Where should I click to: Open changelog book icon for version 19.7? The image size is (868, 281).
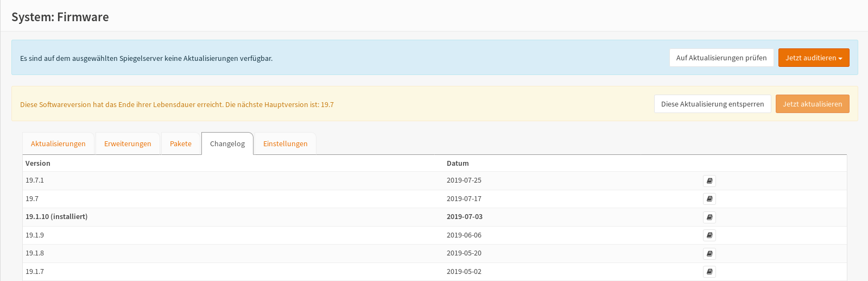tap(709, 199)
